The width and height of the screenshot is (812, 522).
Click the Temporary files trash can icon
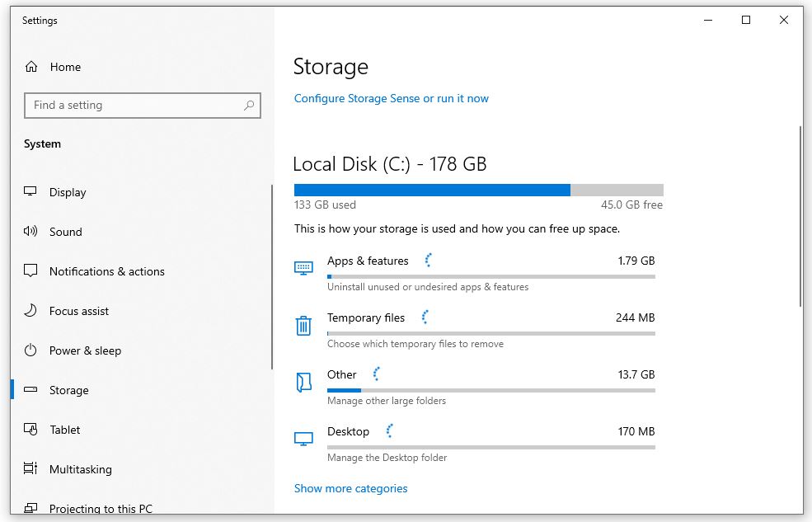(x=303, y=326)
